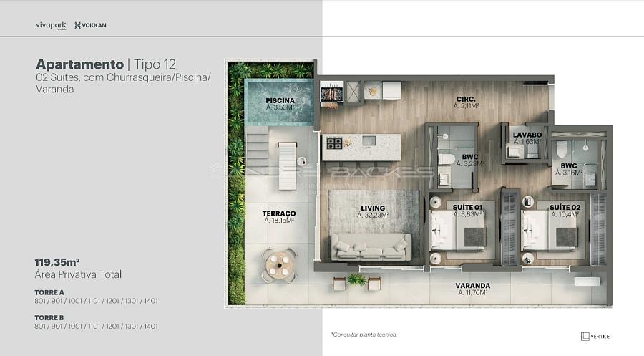Select the cooktop on the kitchen island

(x=334, y=143)
